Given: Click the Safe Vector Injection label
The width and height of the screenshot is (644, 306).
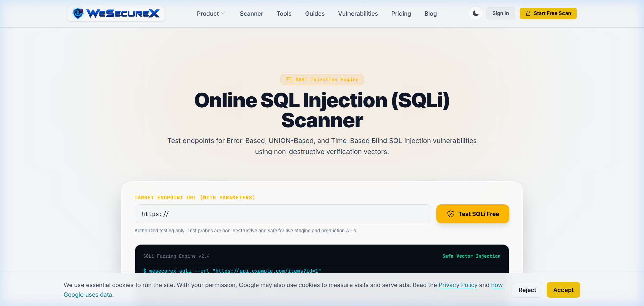Looking at the screenshot, I should pyautogui.click(x=471, y=256).
